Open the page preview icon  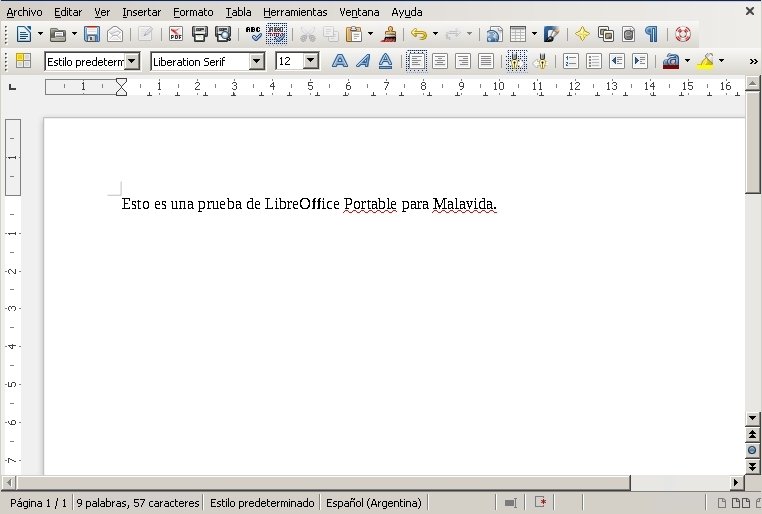pos(223,34)
